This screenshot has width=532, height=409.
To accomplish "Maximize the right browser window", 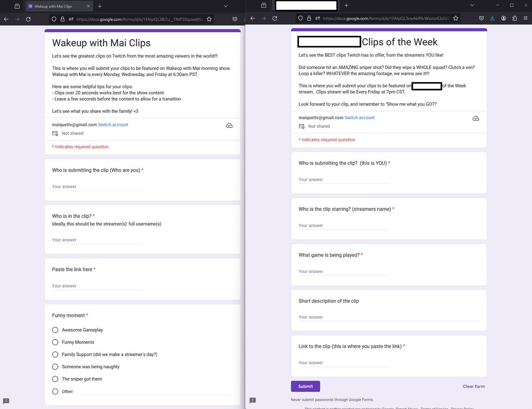I will pyautogui.click(x=512, y=5).
